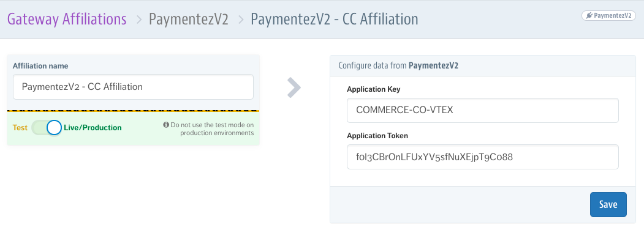Click the Application Token label
This screenshot has height=233, width=644.
point(377,135)
